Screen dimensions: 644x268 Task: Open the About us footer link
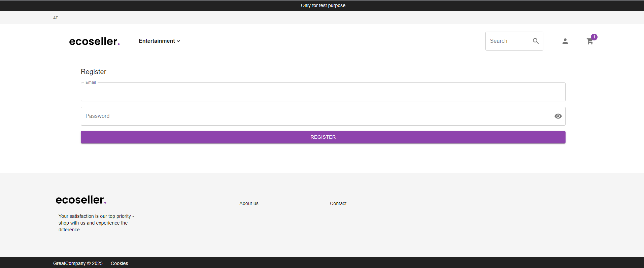[x=249, y=203]
